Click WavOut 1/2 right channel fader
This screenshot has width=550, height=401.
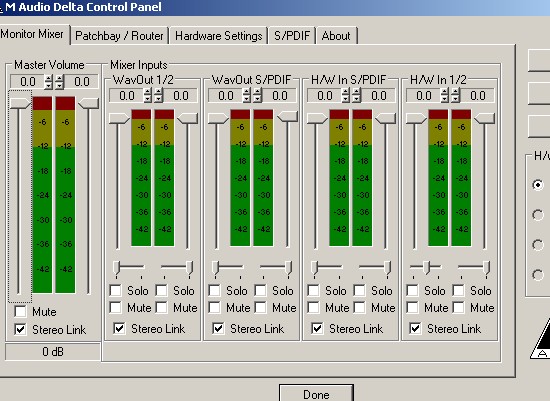click(187, 119)
